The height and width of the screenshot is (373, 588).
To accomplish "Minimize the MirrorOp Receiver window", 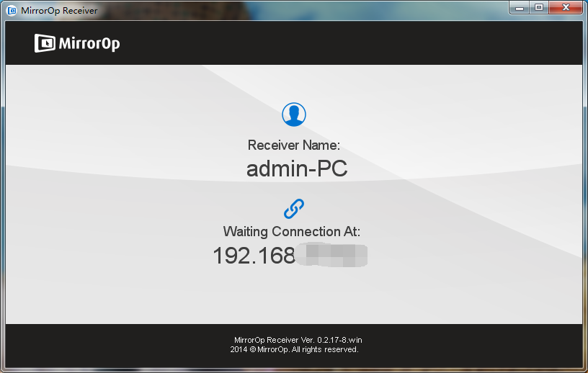I will 520,7.
